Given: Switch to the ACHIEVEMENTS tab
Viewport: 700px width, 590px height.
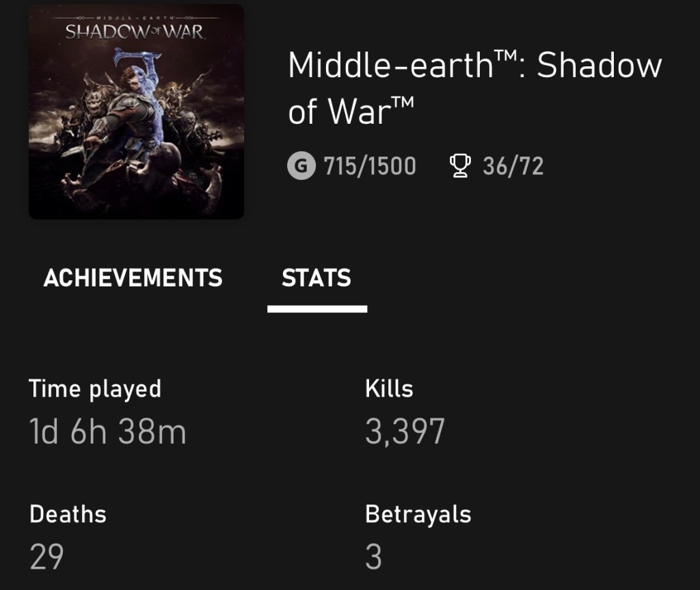Looking at the screenshot, I should 133,278.
